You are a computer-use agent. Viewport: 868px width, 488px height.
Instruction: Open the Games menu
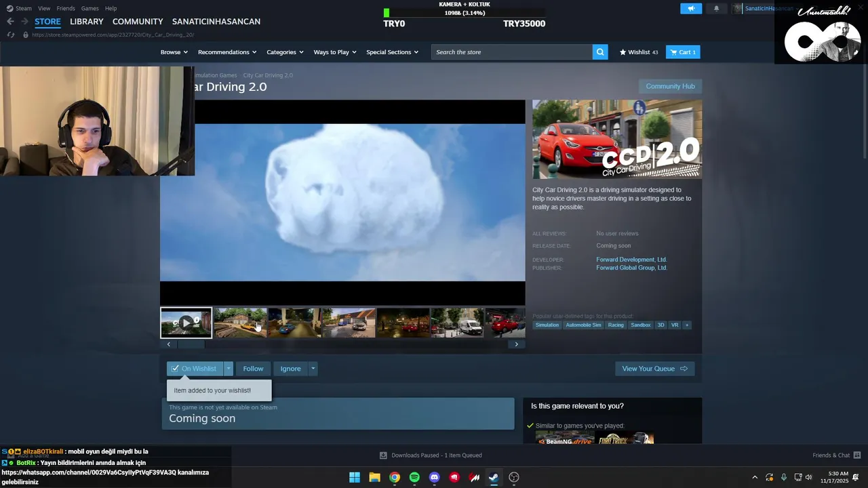click(x=90, y=8)
